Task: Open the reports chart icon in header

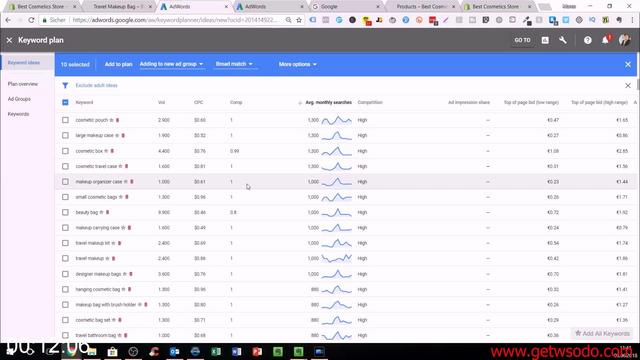Action: 545,40
